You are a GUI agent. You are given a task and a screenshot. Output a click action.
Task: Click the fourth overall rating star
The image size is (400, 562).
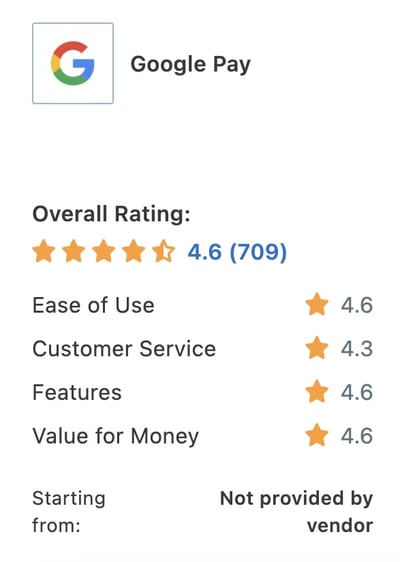133,251
